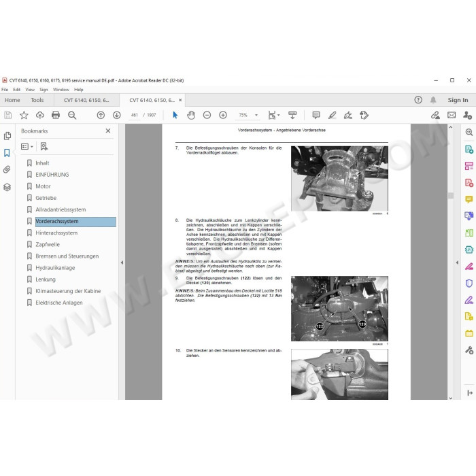
Task: Activate the Hand pan tool
Action: pos(191,115)
